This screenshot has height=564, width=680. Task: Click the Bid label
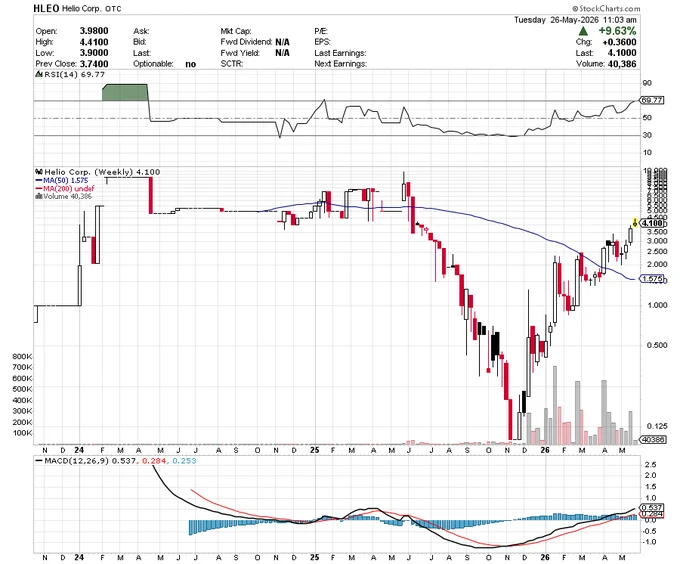pyautogui.click(x=140, y=42)
